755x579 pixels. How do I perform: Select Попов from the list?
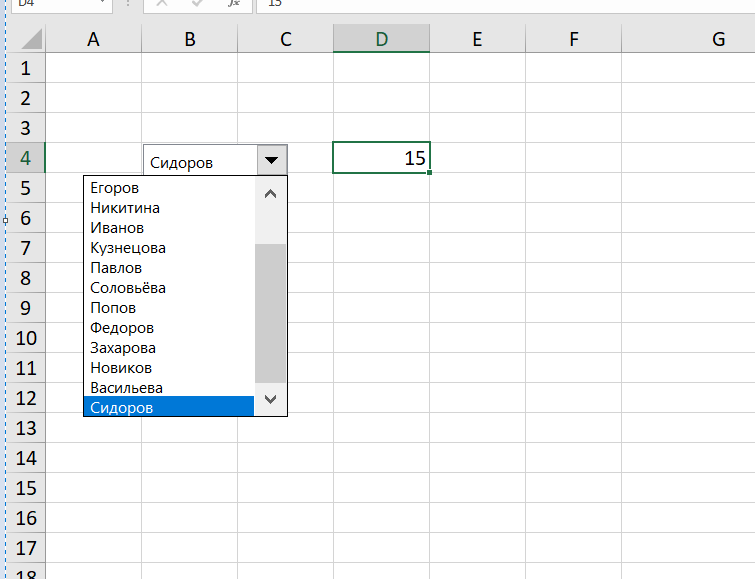coord(169,308)
